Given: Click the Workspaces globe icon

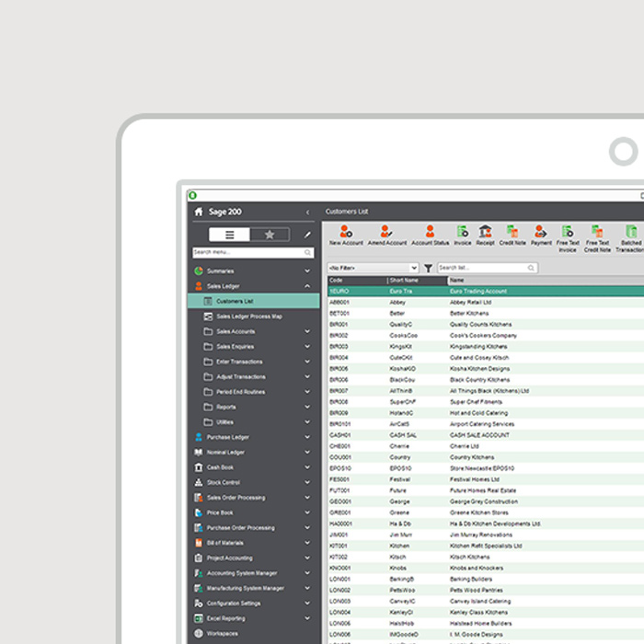Looking at the screenshot, I should pos(199,633).
